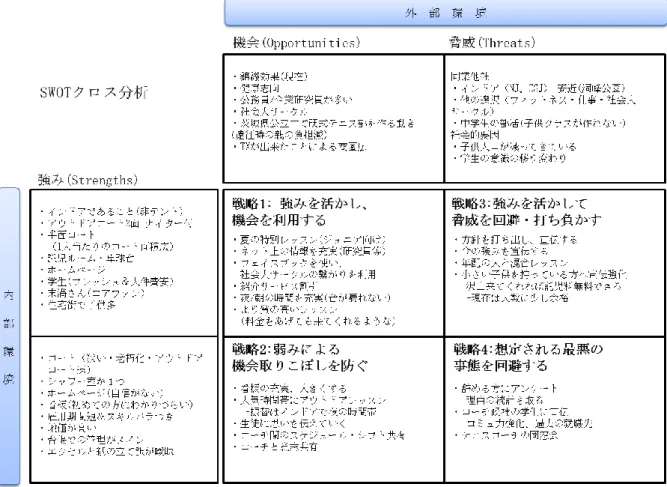Image resolution: width=667 pixels, height=487 pixels.
Task: Click the '(料金をあげても来てくれるような)' line
Action: [318, 321]
